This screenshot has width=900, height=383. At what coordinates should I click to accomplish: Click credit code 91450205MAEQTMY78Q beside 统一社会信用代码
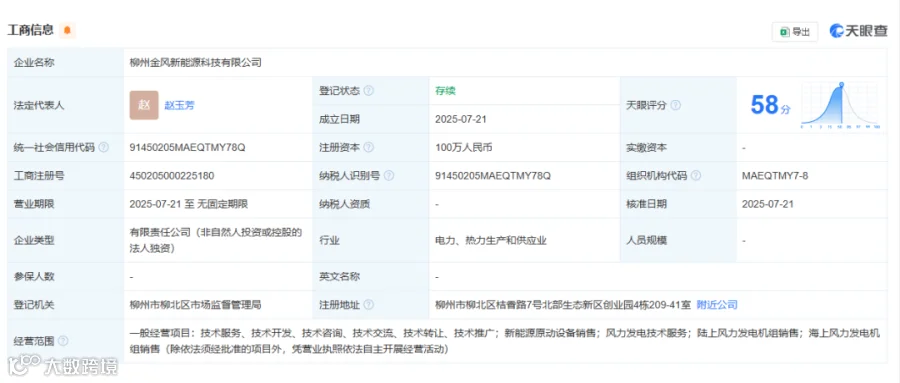click(188, 148)
